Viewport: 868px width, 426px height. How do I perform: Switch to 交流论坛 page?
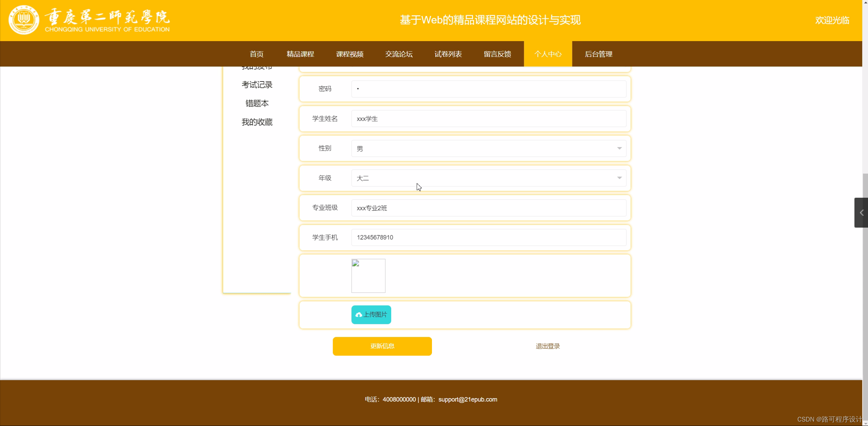click(x=399, y=54)
